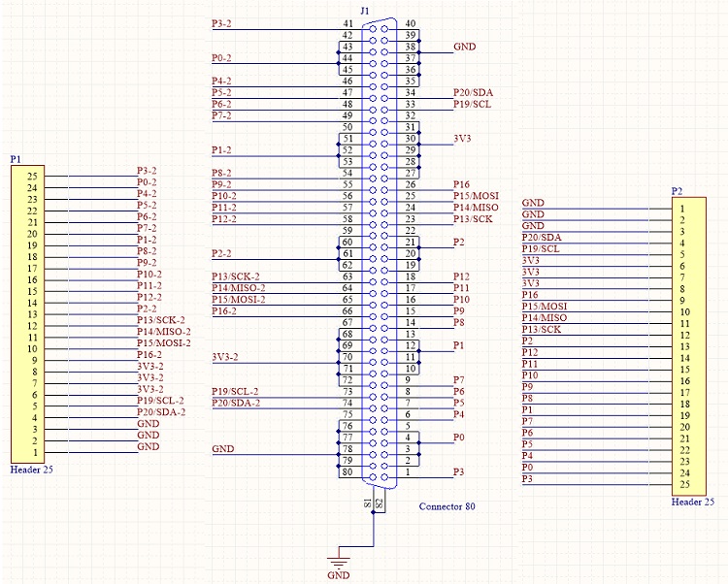Select the J1 connector D-shaped body
This screenshot has height=584, width=728.
pyautogui.click(x=380, y=253)
